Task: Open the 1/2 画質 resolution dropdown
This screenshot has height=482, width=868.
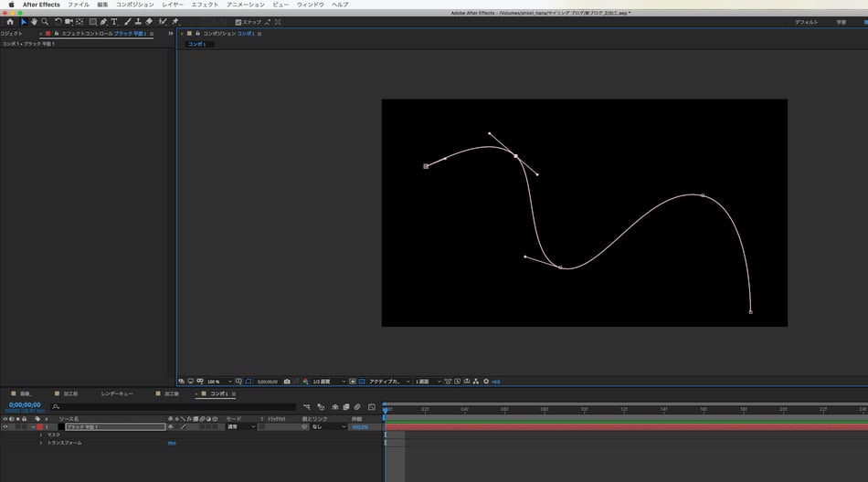Action: click(328, 382)
